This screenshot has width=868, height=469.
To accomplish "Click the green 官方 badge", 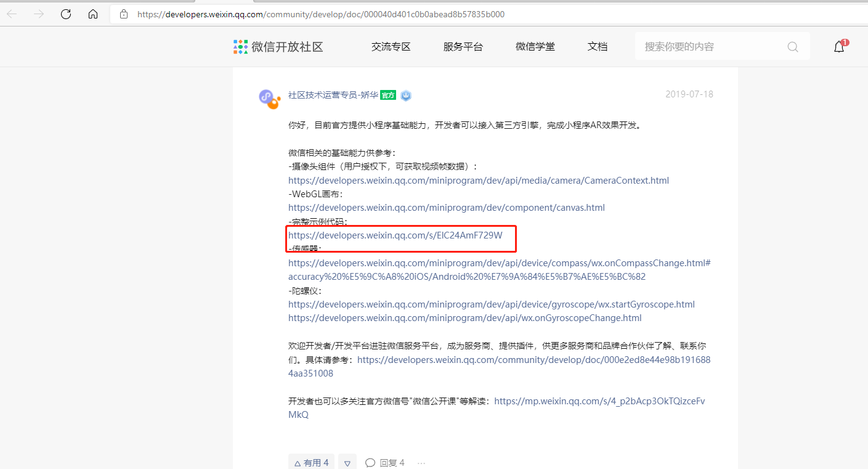I will point(387,95).
